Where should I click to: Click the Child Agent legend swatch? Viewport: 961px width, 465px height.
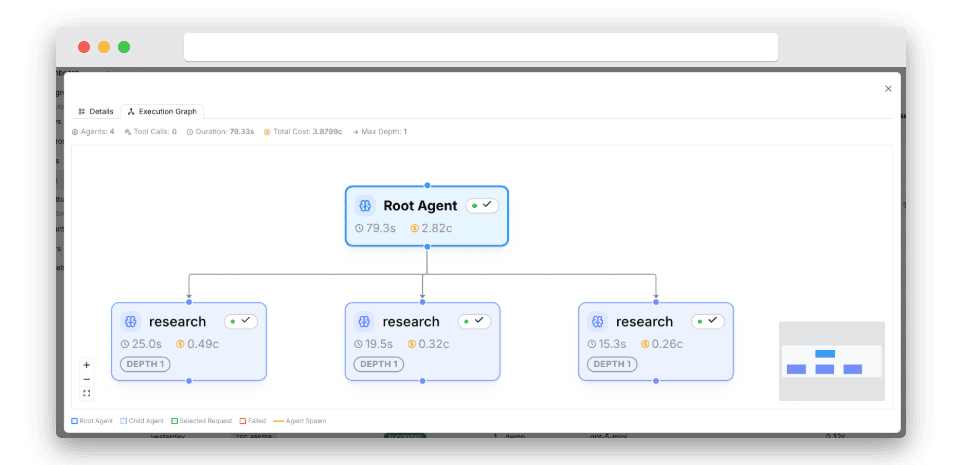[124, 422]
